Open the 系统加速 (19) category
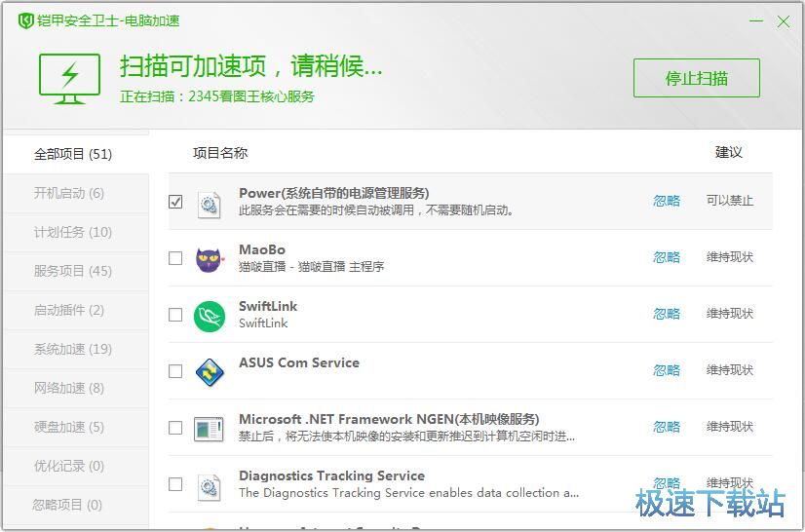 click(76, 349)
